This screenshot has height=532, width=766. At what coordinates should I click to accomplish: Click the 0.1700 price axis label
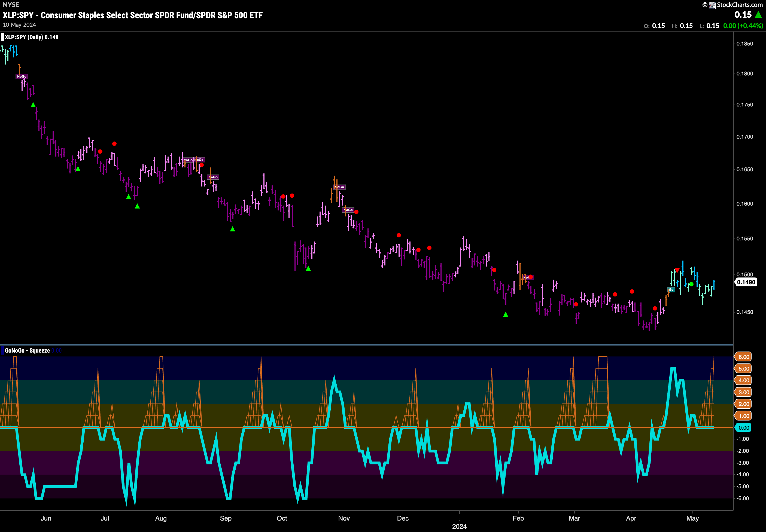coord(745,137)
